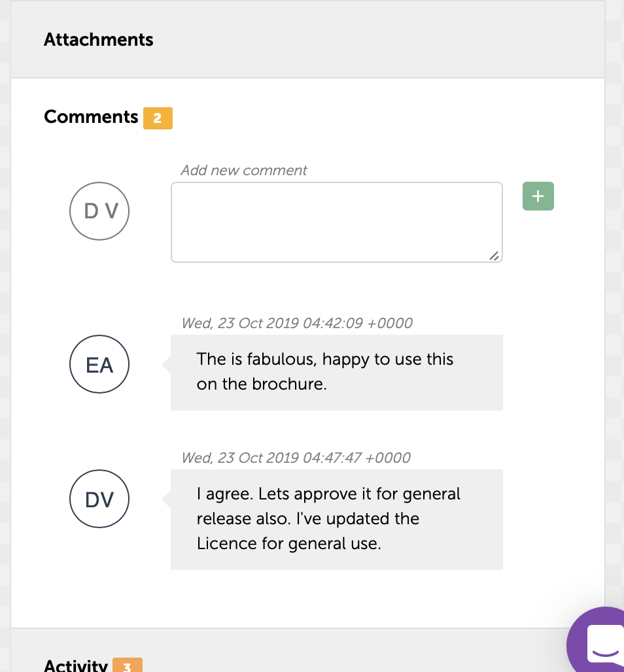Click the comment box resize handle

point(494,256)
